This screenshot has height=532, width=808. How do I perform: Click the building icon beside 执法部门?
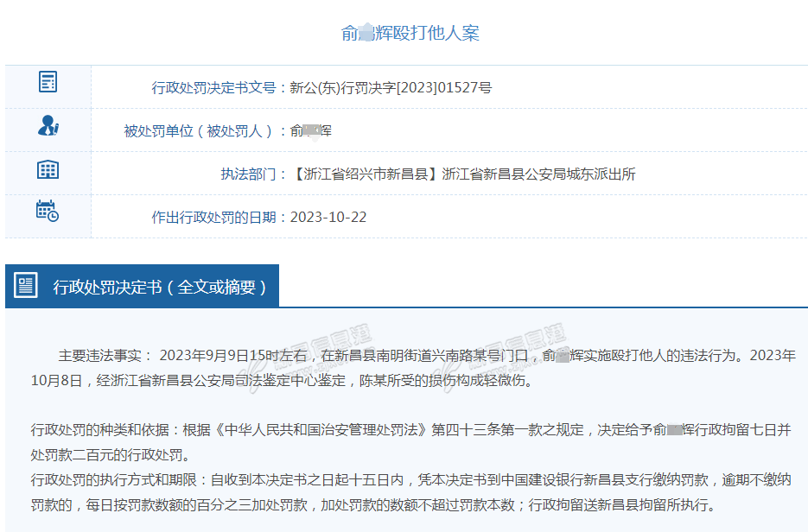[48, 169]
